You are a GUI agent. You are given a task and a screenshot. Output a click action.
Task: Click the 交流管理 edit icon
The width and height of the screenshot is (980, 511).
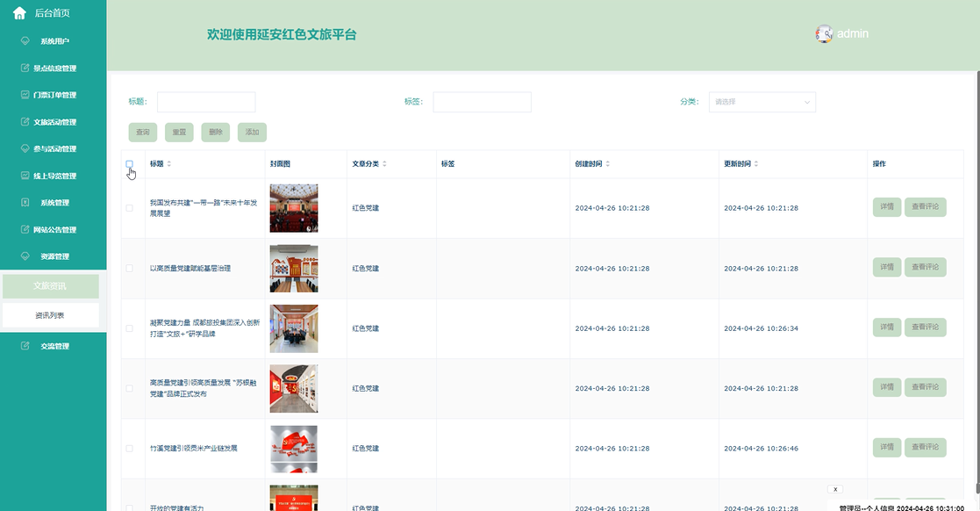(x=25, y=345)
